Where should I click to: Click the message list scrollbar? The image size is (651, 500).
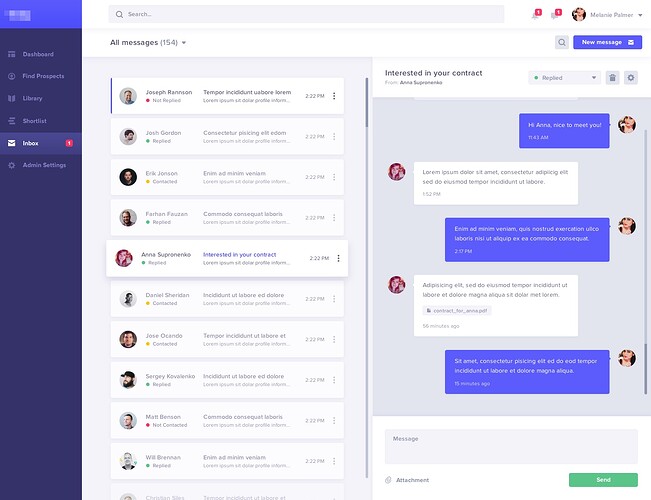(x=367, y=102)
